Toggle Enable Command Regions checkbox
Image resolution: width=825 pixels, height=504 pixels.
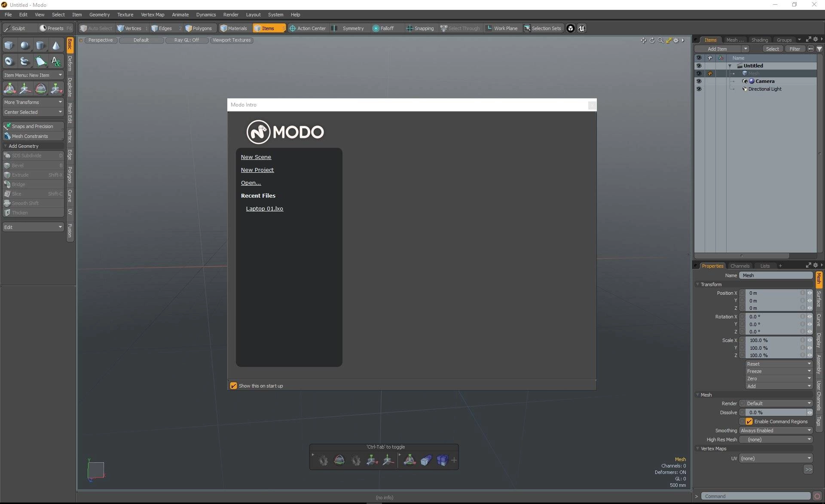(749, 422)
